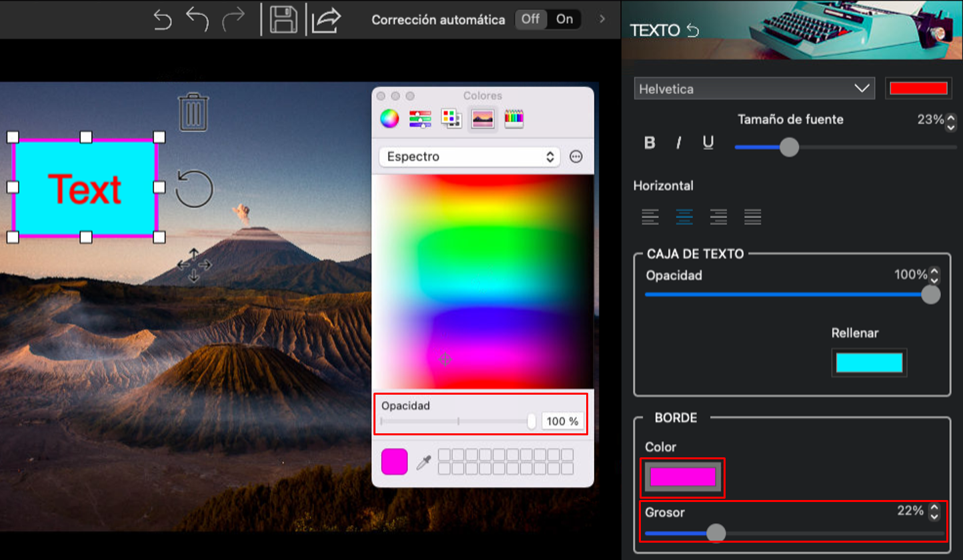Activate the eyedropper color picker
This screenshot has height=560, width=963.
[423, 461]
